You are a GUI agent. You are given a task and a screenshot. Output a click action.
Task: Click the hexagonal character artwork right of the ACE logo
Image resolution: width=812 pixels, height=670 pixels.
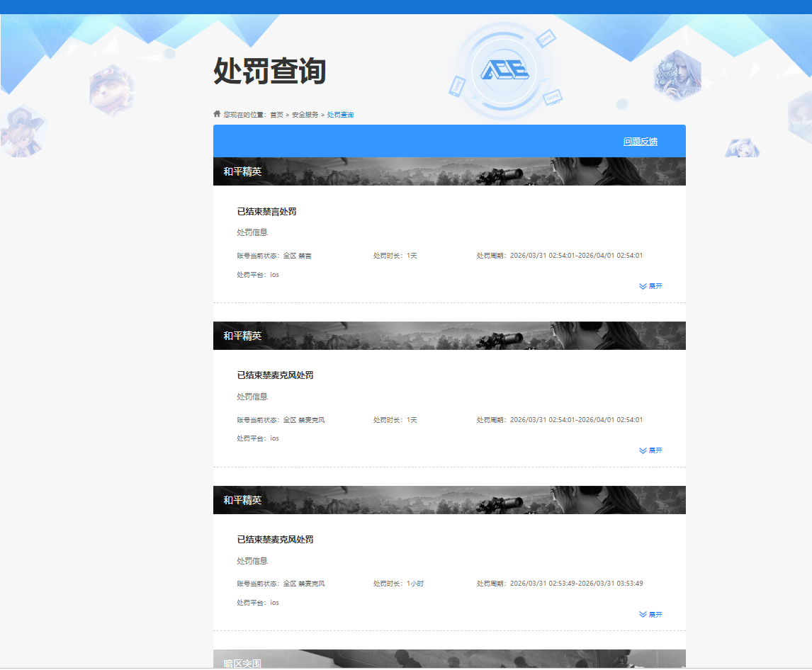(677, 74)
